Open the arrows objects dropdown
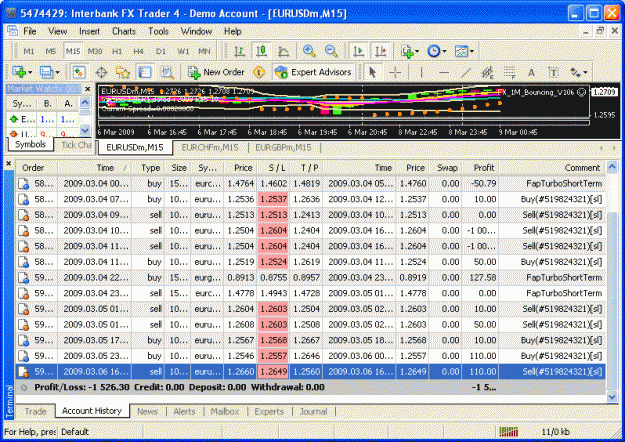Viewport: 625px width, 442px height. click(579, 73)
